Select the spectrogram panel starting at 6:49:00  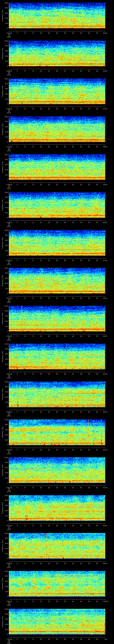click(57, 205)
